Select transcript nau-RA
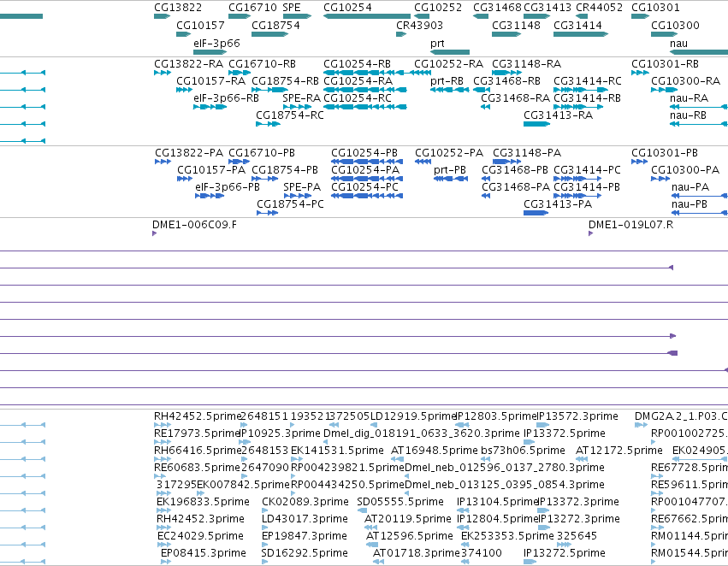Screen dimensions: 728x566 point(699,107)
